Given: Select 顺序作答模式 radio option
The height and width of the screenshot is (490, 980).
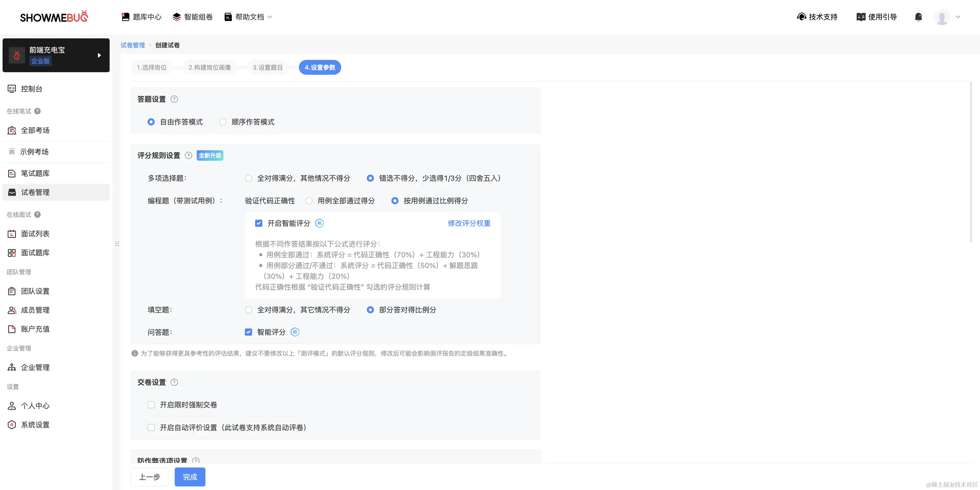Looking at the screenshot, I should [223, 122].
